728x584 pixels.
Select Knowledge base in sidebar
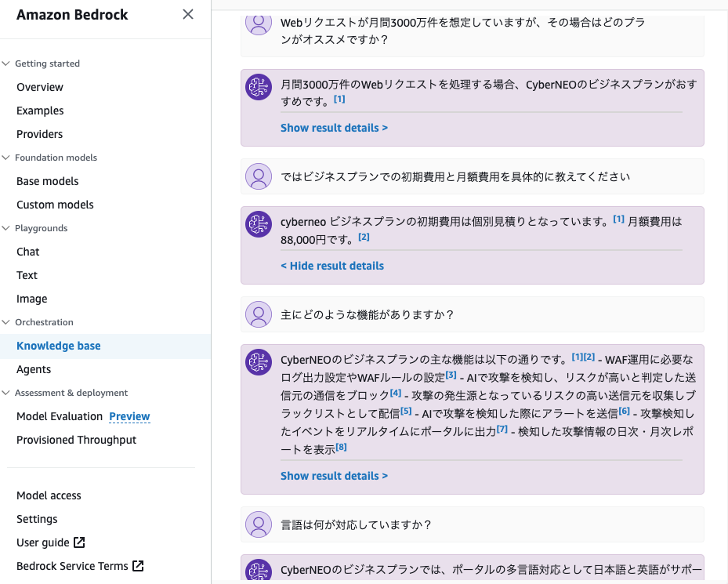(x=59, y=346)
